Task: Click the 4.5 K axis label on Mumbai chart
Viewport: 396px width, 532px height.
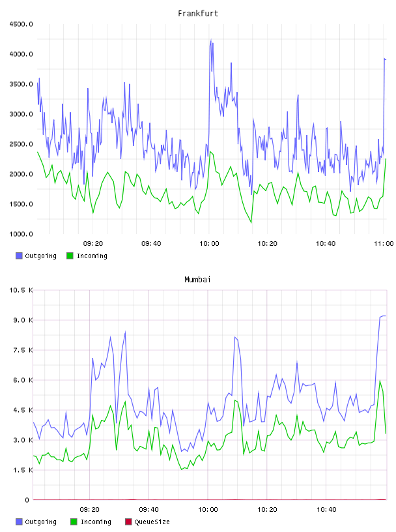Action: [23, 410]
